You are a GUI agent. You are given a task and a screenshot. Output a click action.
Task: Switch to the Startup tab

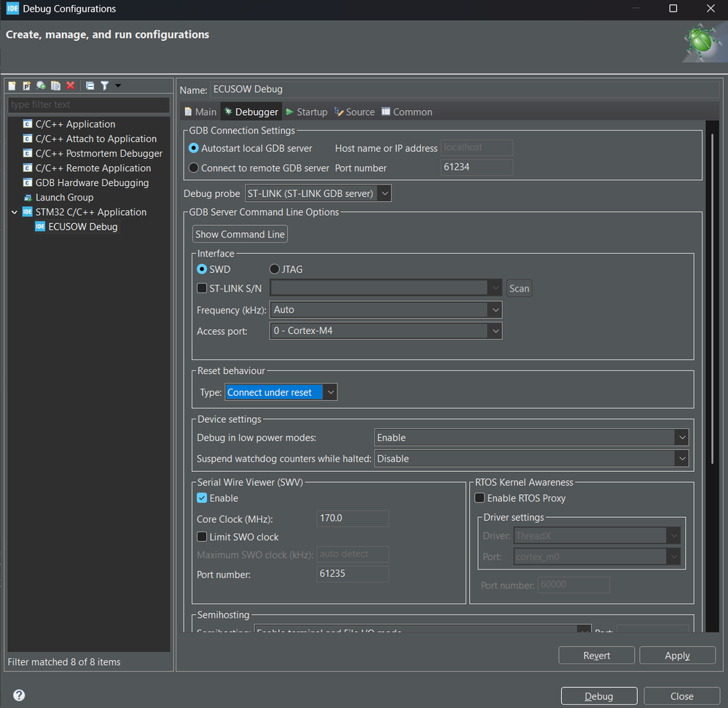[306, 112]
